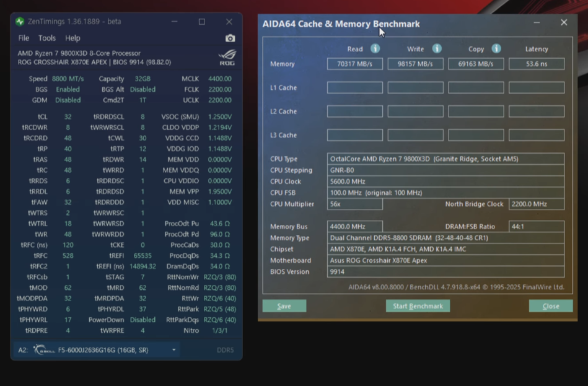
Task: Click the Memory Latency result box
Action: pyautogui.click(x=537, y=64)
